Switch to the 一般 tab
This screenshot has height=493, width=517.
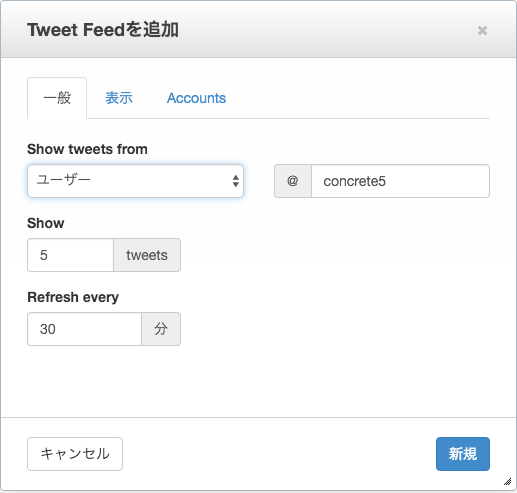(57, 98)
